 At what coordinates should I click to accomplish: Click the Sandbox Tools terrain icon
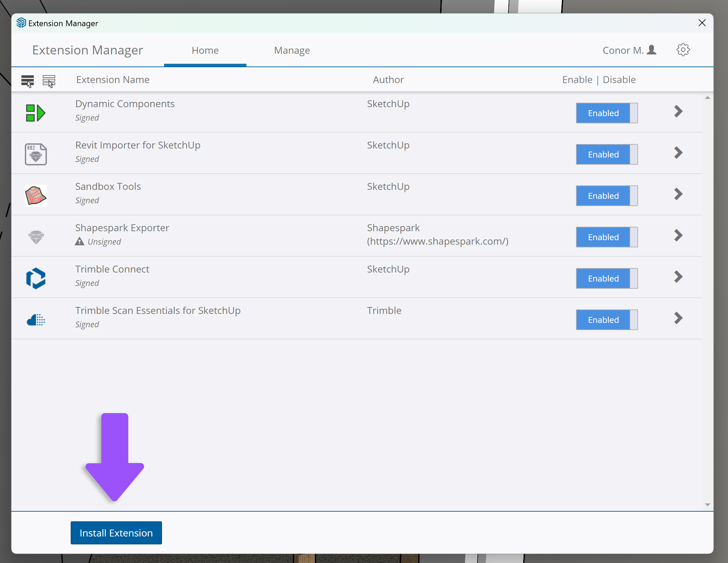click(x=36, y=196)
